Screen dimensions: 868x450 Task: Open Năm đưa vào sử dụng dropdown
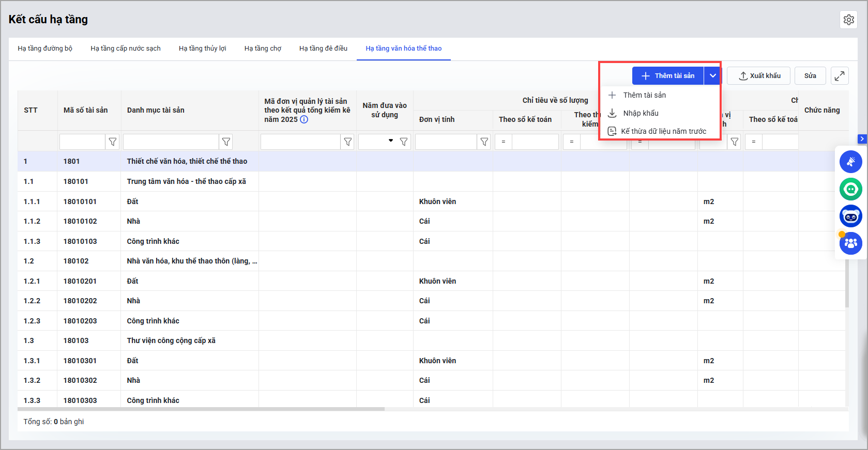pos(391,141)
